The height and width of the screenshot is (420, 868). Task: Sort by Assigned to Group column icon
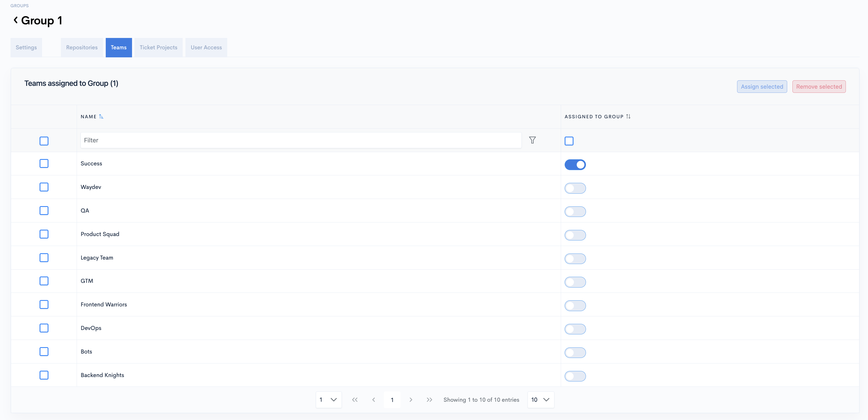pyautogui.click(x=628, y=117)
